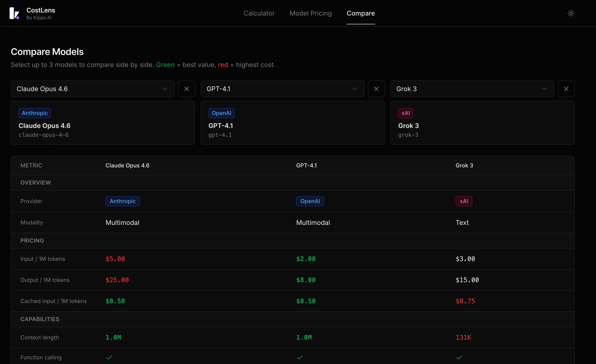Click the Text modality value for Grok 3
The image size is (596, 364).
(462, 223)
